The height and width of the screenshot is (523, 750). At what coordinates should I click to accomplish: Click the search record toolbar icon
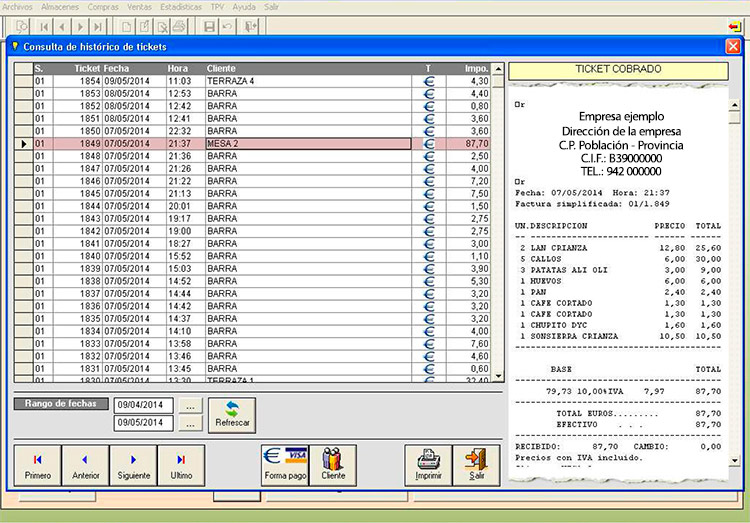pos(22,26)
